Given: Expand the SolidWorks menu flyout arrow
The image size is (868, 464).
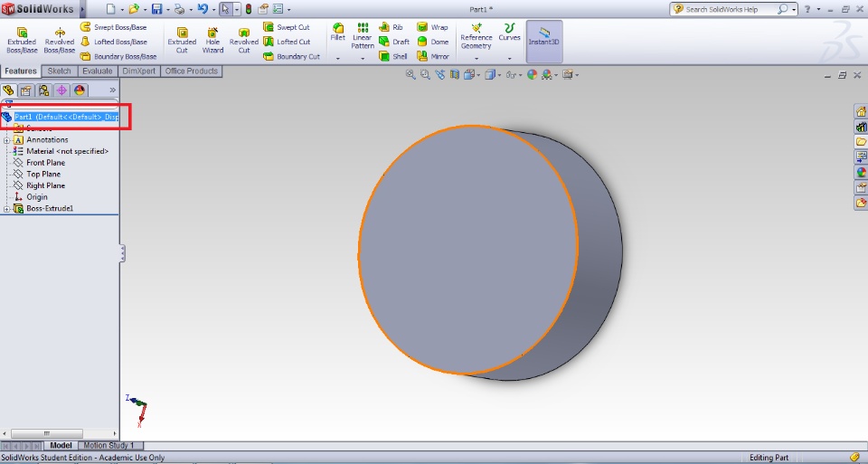Looking at the screenshot, I should (83, 9).
